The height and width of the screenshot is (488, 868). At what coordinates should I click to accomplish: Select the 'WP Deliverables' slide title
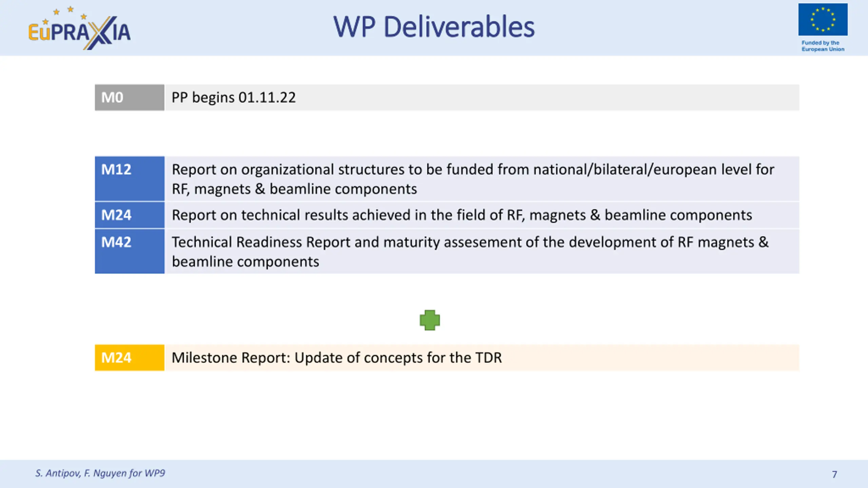434,26
